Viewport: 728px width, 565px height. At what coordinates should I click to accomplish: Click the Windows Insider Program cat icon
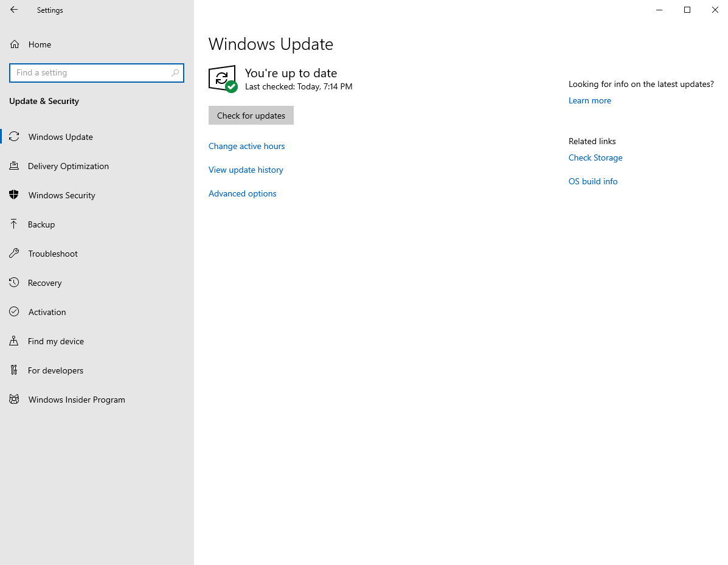15,399
